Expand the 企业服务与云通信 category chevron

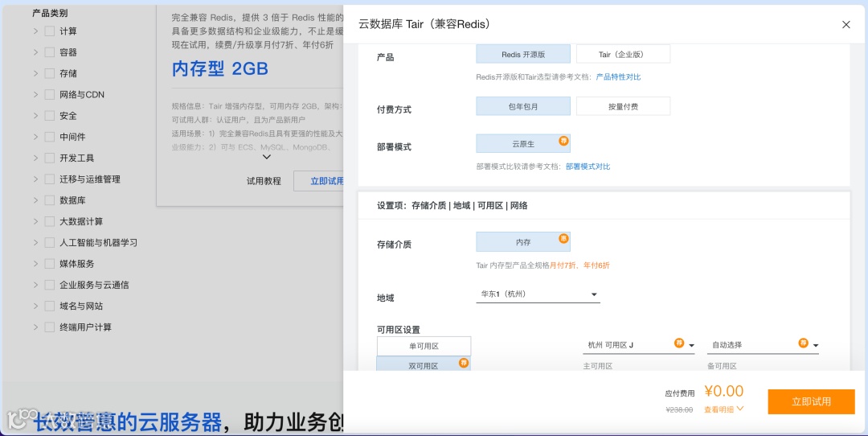pyautogui.click(x=35, y=285)
